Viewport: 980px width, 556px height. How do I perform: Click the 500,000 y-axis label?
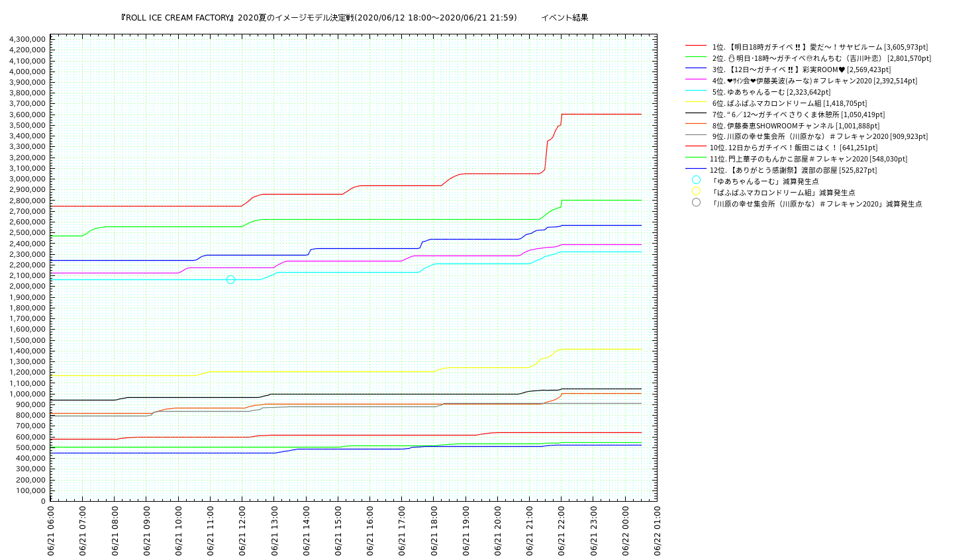(x=30, y=447)
